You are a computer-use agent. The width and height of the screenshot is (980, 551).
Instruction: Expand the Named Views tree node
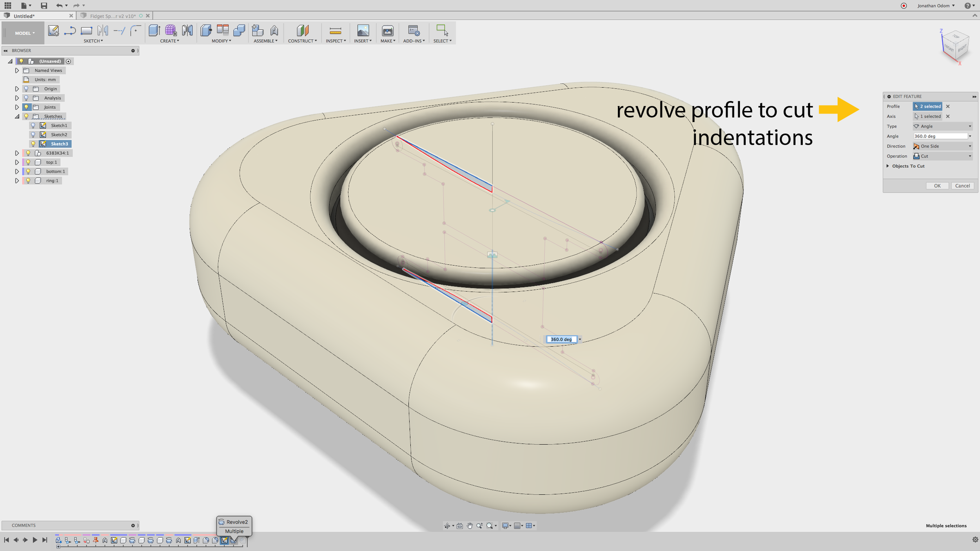click(x=17, y=70)
